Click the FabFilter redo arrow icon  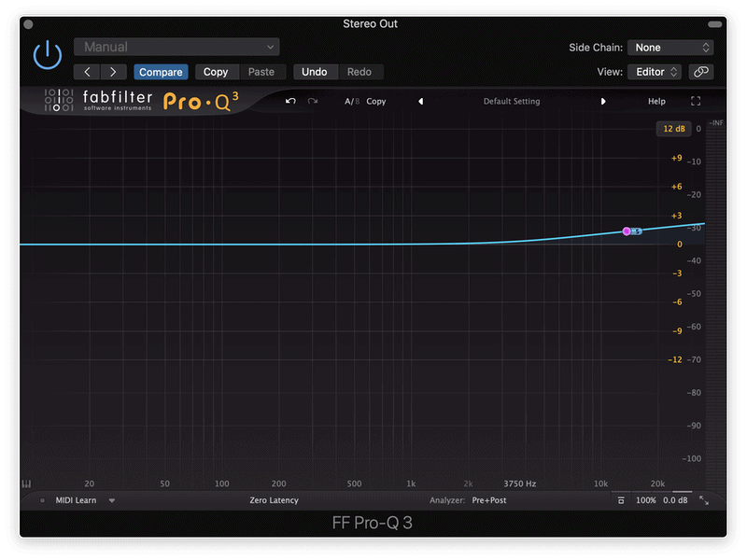click(313, 101)
